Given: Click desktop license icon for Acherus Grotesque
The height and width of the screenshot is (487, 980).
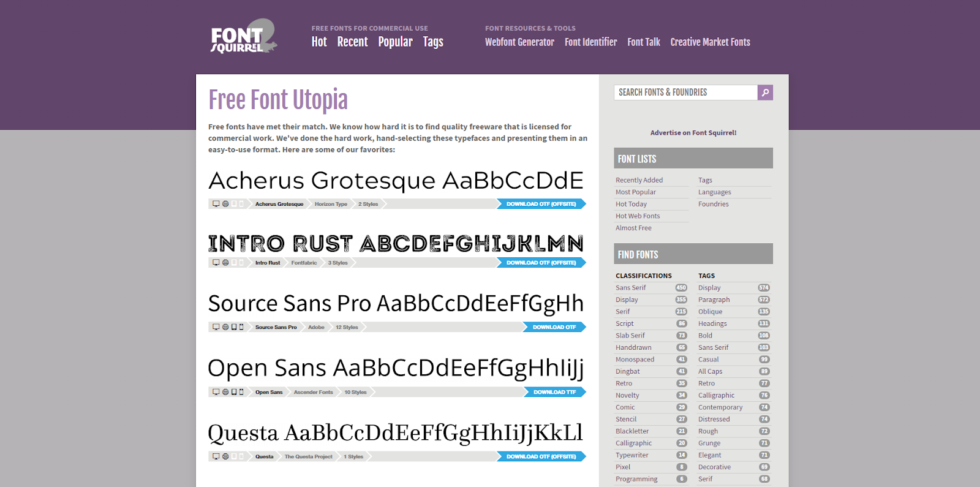Looking at the screenshot, I should (216, 204).
